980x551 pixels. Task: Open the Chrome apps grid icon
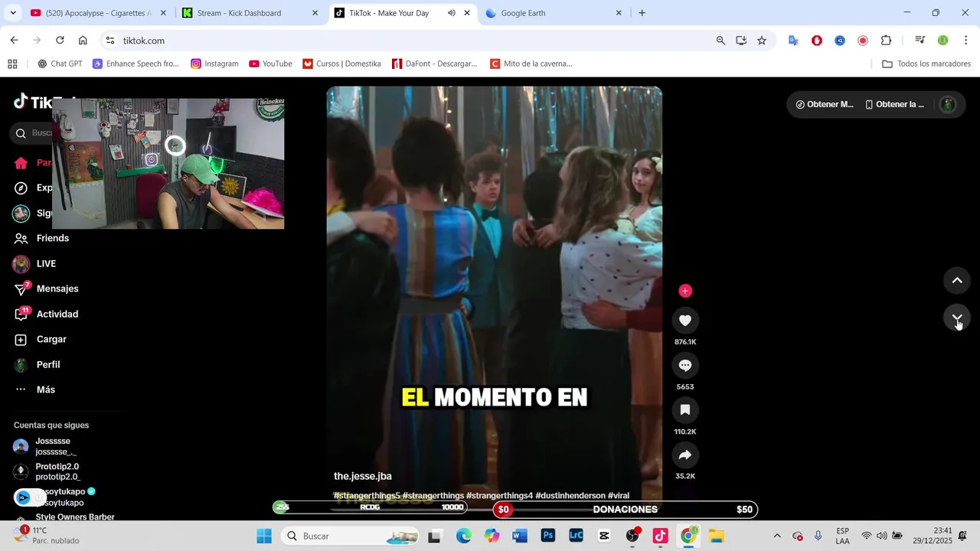12,64
